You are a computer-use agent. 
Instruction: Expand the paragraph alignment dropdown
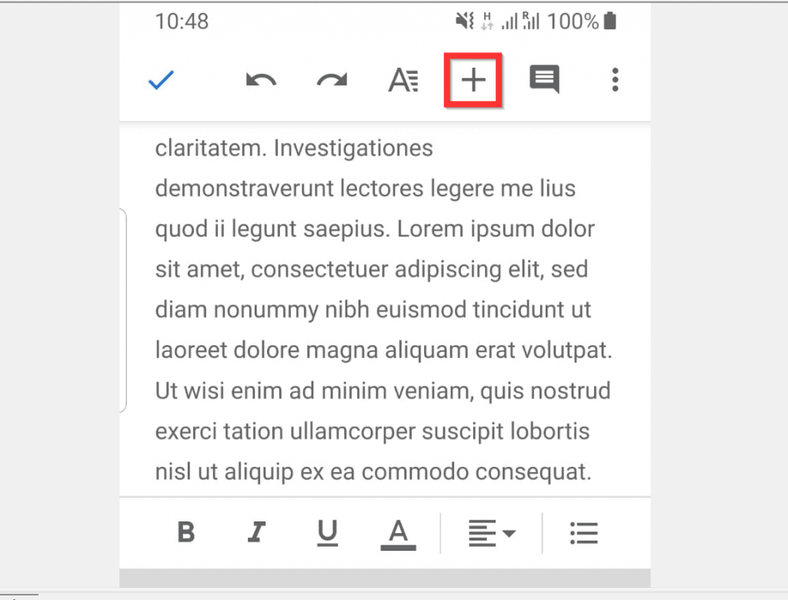tap(492, 533)
